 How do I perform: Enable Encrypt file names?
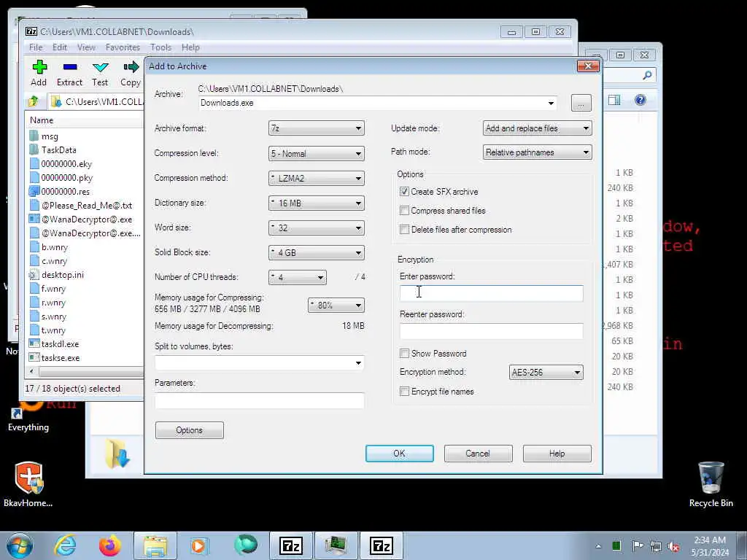[x=404, y=392]
